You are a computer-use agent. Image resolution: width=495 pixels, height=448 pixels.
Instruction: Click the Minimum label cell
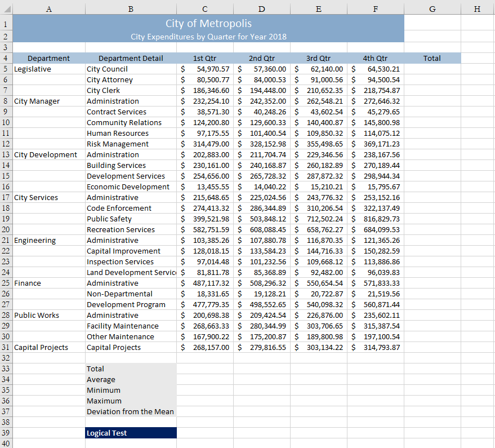tap(131, 390)
